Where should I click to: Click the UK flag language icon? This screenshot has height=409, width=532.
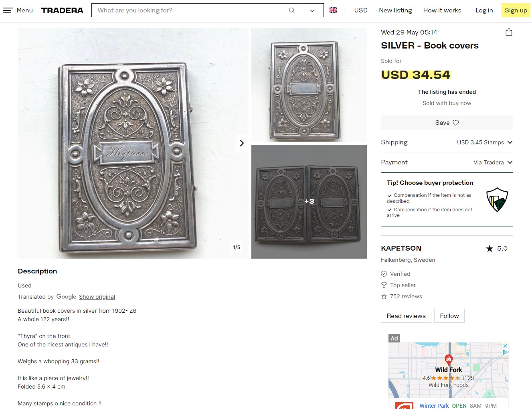pyautogui.click(x=333, y=10)
